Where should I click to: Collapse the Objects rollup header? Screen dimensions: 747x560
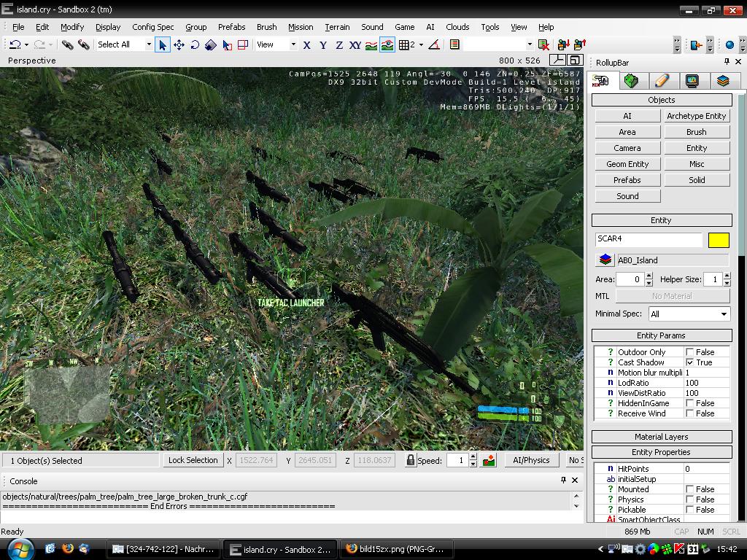[661, 100]
